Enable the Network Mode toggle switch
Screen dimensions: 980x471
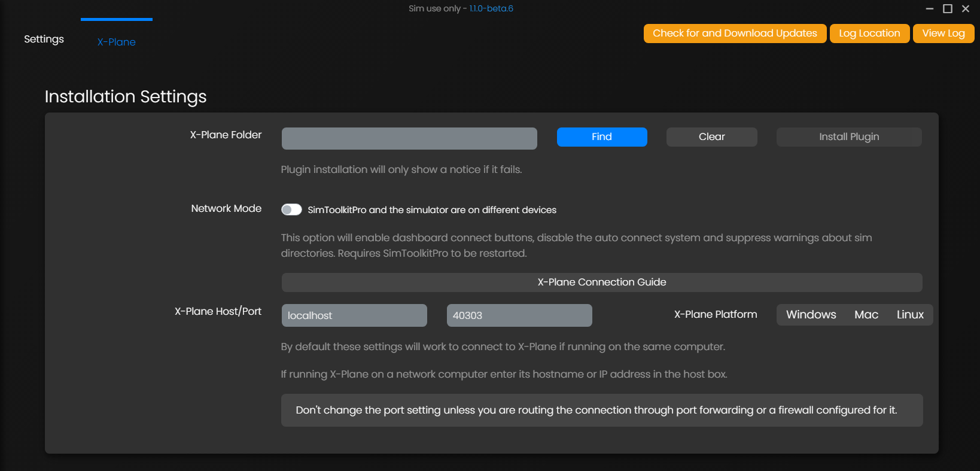point(291,209)
